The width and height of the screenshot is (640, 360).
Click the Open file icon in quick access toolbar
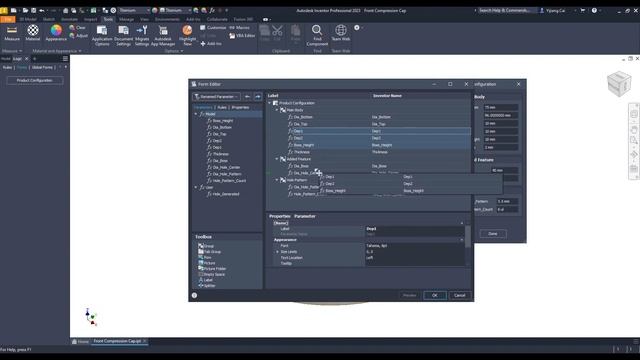point(25,10)
